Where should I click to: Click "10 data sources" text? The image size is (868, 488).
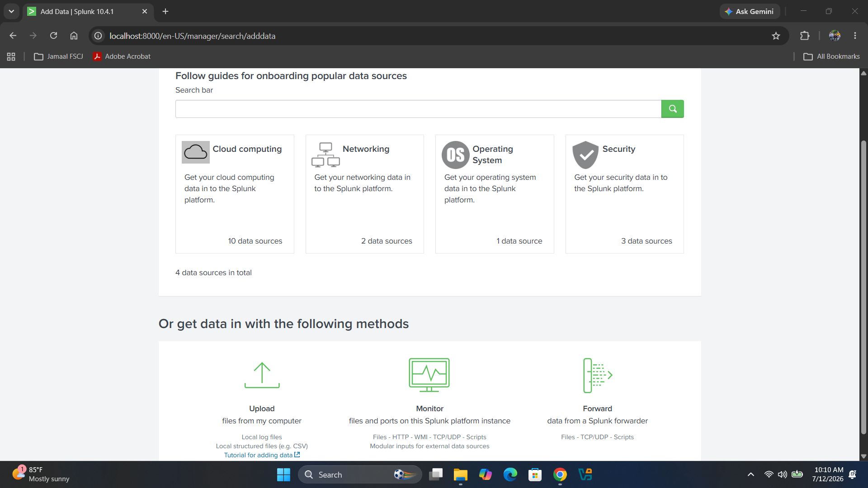[255, 241]
